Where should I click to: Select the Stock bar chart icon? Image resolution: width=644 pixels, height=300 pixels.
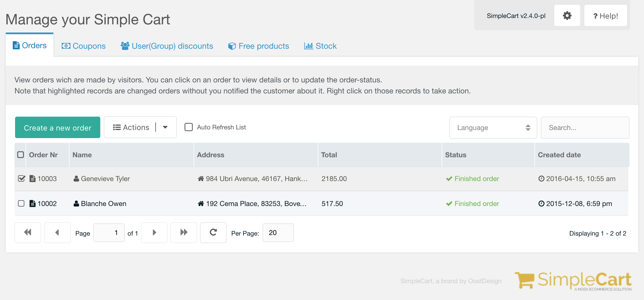tap(308, 46)
